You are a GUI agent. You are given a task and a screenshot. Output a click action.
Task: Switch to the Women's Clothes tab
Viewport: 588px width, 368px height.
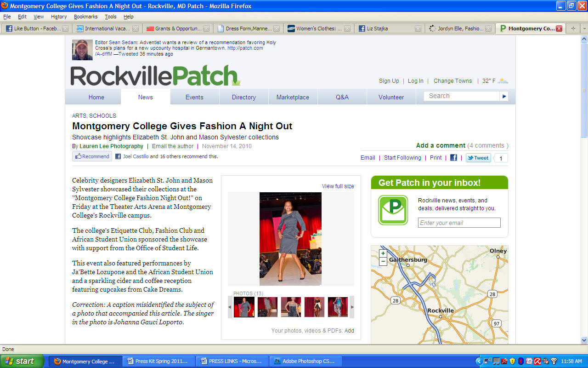coord(319,29)
